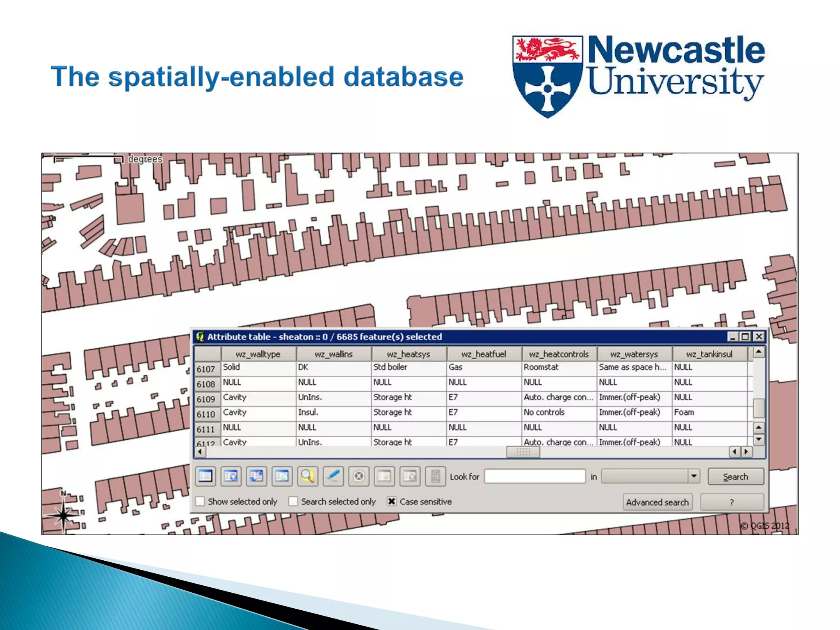Click Copy selected rows icon
840x630 pixels.
tap(282, 476)
